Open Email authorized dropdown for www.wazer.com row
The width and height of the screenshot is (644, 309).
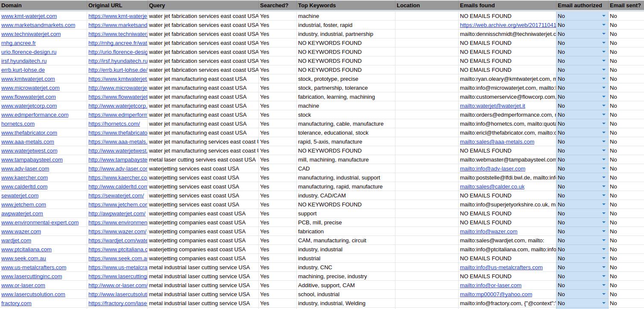click(x=604, y=231)
